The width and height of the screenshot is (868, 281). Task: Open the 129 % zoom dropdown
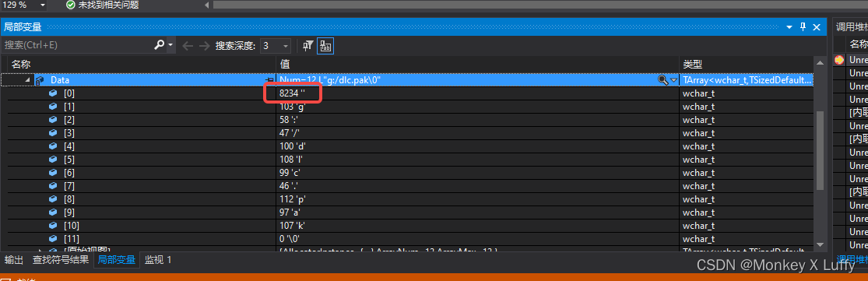pos(43,5)
